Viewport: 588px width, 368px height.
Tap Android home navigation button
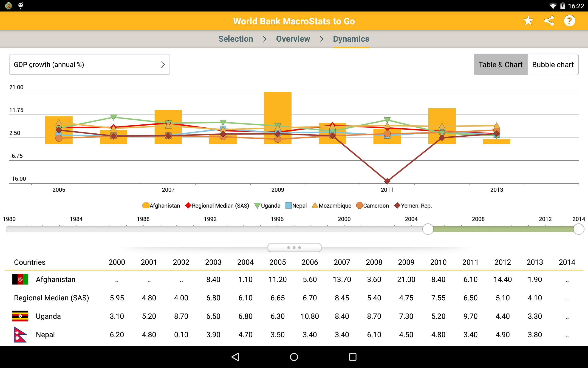[x=294, y=357]
